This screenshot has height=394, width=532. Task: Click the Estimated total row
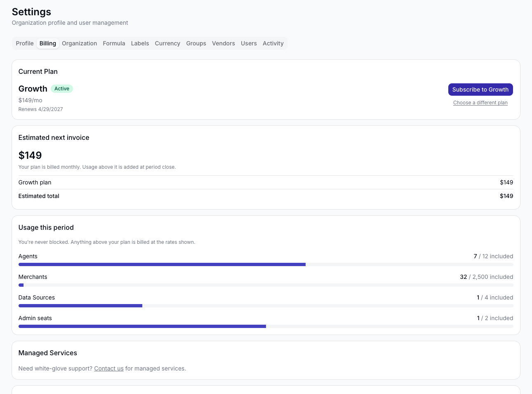(266, 196)
